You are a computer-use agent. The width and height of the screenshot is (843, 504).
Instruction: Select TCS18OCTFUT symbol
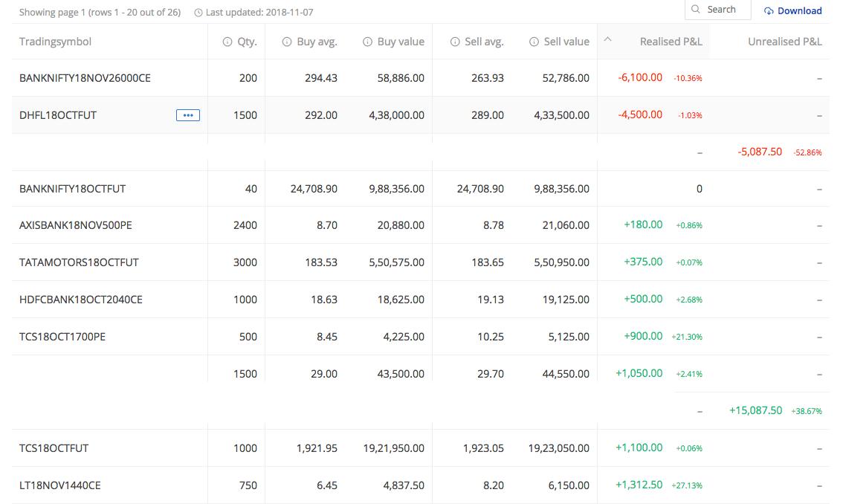[x=54, y=448]
